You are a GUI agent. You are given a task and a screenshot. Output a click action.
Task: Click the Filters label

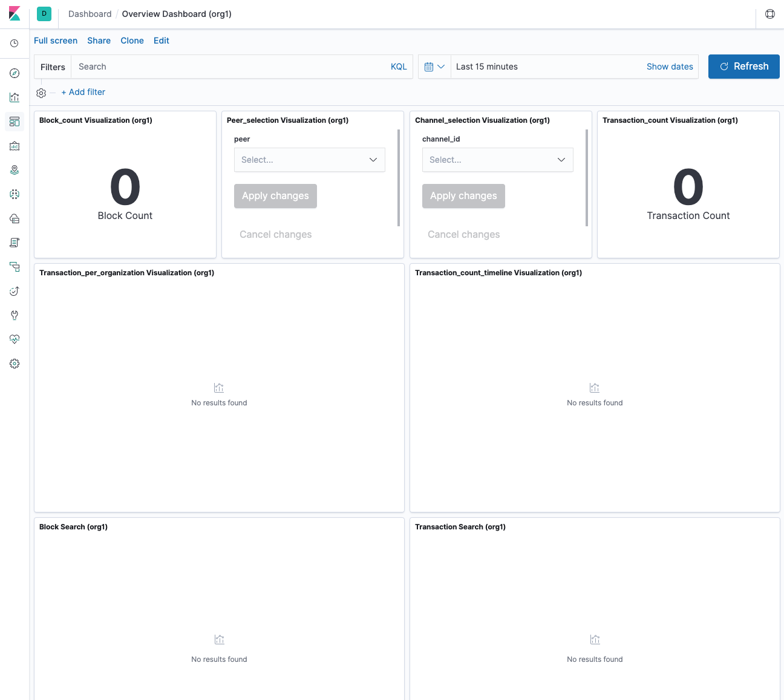(x=53, y=67)
